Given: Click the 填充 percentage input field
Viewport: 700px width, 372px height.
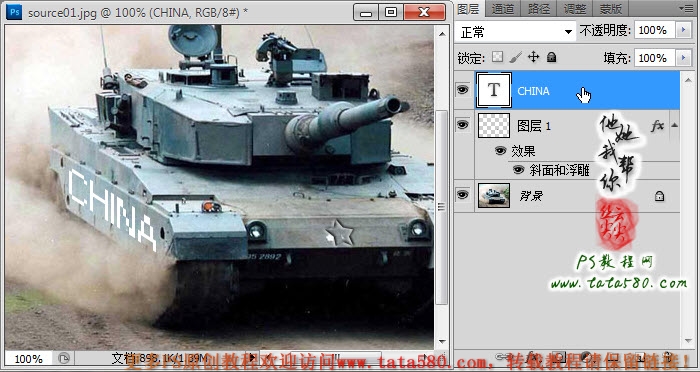Looking at the screenshot, I should [654, 58].
